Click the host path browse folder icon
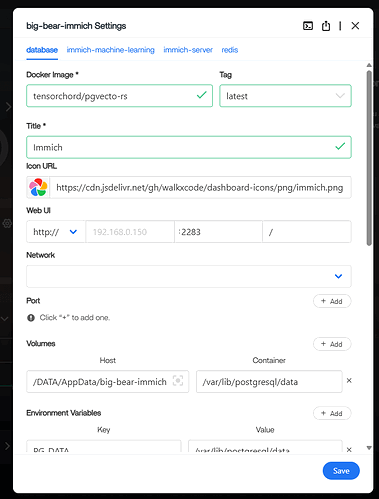379x499 pixels. coord(178,381)
